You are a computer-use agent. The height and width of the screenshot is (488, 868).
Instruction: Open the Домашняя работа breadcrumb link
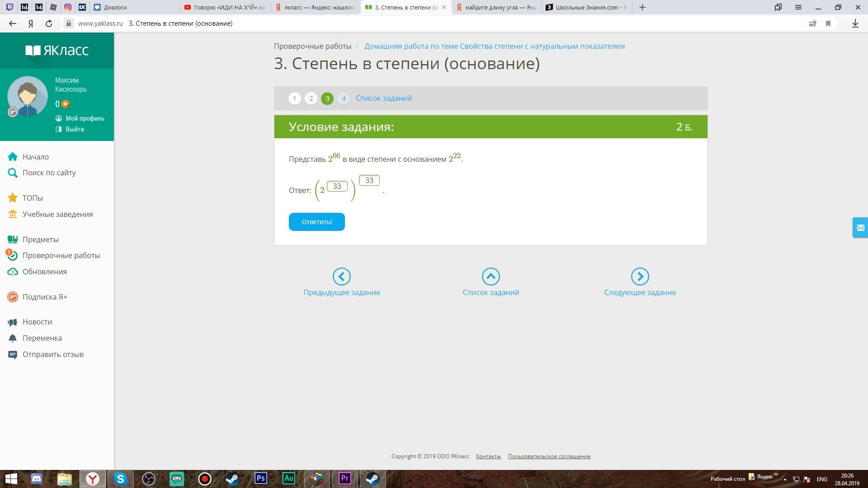click(494, 46)
